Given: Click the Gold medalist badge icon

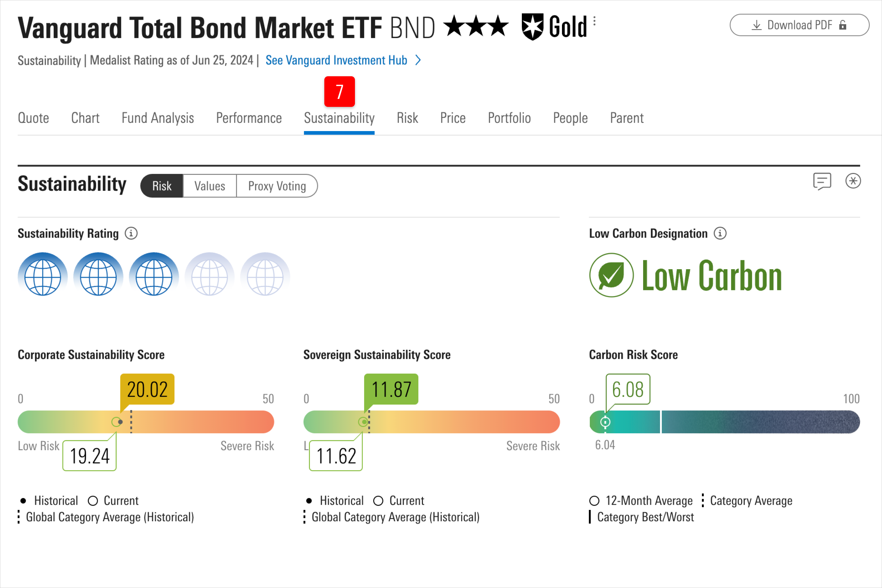Looking at the screenshot, I should [x=533, y=27].
